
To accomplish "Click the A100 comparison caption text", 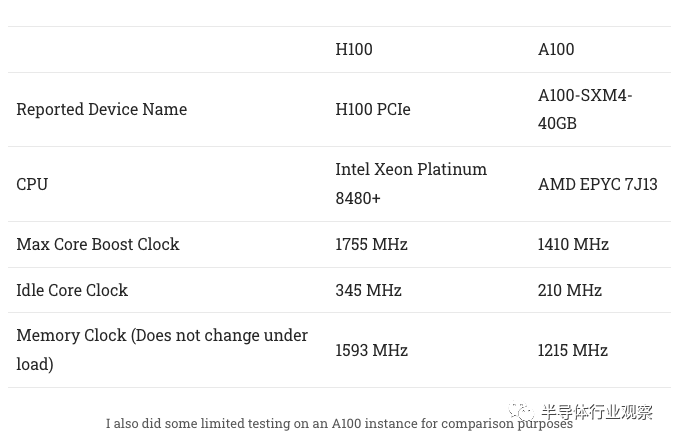I will [x=339, y=423].
